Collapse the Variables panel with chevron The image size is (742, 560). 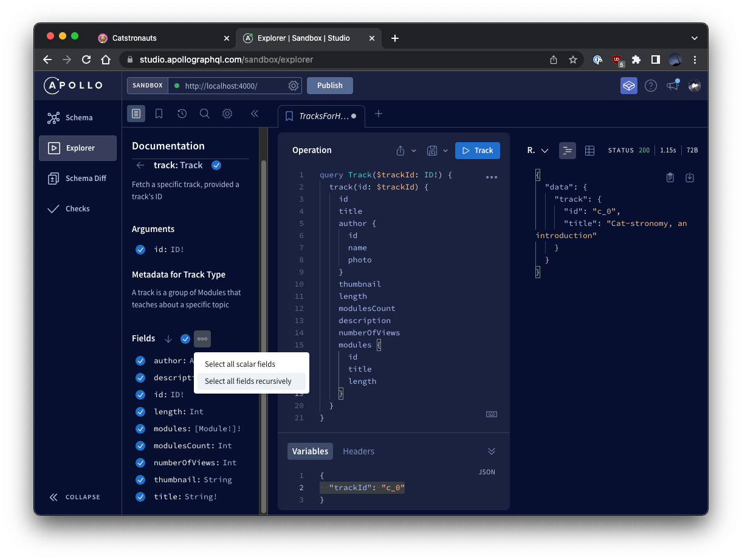[x=492, y=451]
